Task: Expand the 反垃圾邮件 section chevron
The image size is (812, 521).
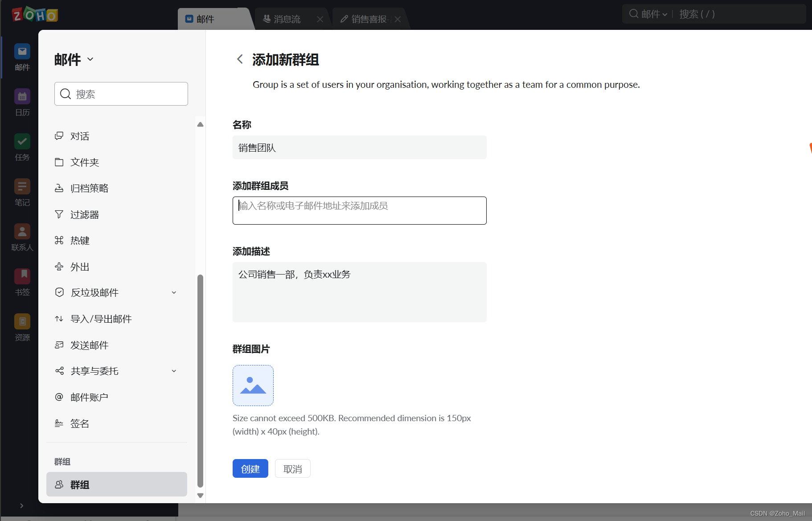Action: pyautogui.click(x=174, y=292)
